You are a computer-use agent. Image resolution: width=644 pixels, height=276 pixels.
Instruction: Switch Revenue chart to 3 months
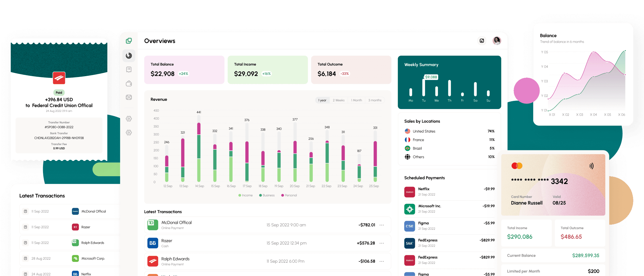pos(375,100)
